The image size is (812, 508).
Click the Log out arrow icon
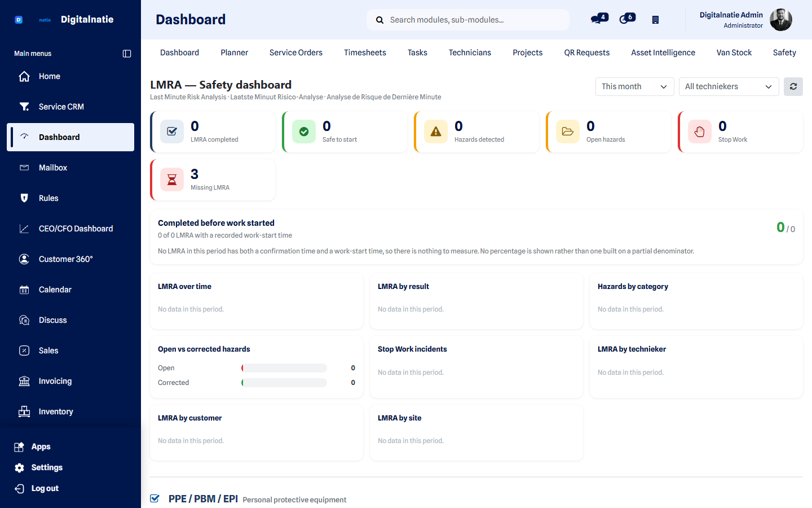click(x=19, y=489)
